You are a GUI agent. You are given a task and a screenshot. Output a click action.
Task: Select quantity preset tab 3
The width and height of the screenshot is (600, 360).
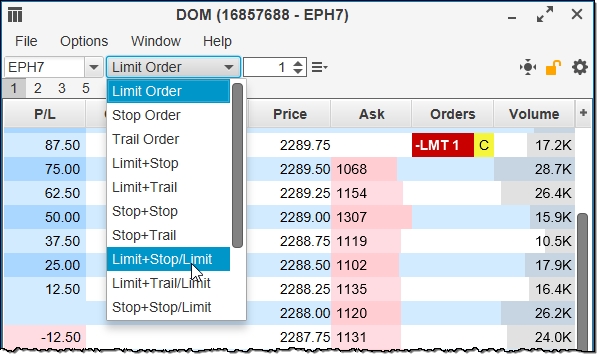click(x=62, y=88)
